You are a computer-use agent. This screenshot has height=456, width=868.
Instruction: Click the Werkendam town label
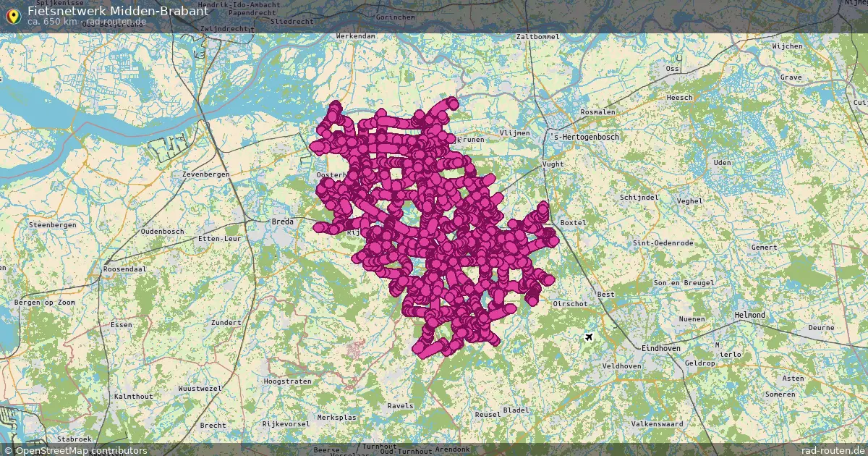356,35
